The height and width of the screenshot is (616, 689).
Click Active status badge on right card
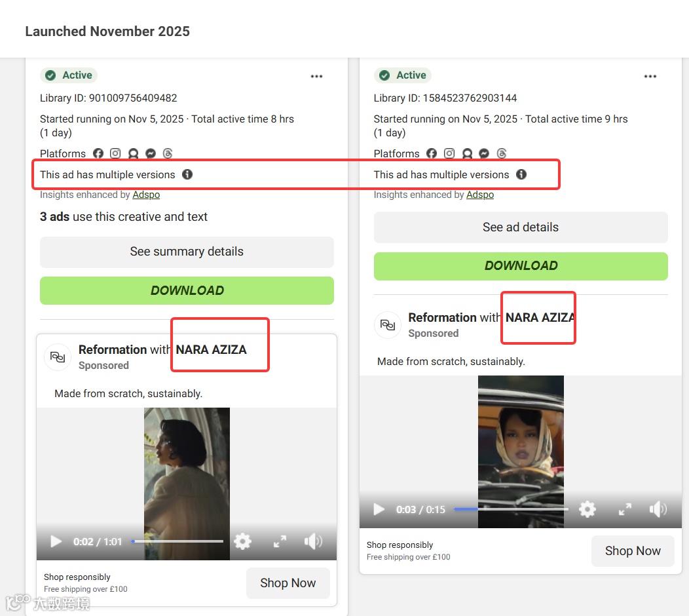pos(403,75)
